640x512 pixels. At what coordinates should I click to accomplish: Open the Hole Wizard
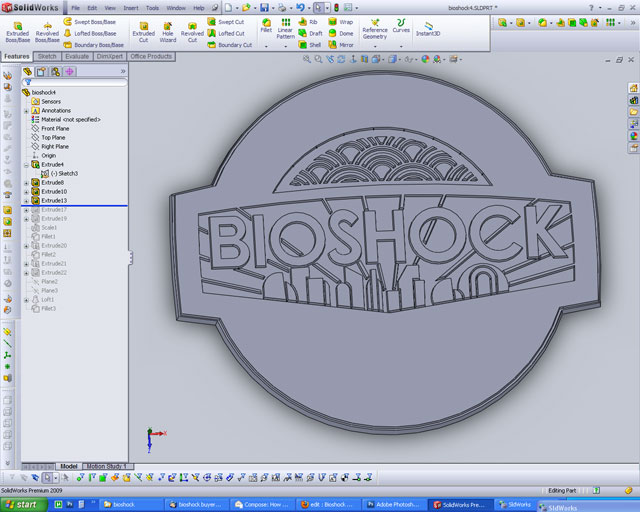point(168,32)
